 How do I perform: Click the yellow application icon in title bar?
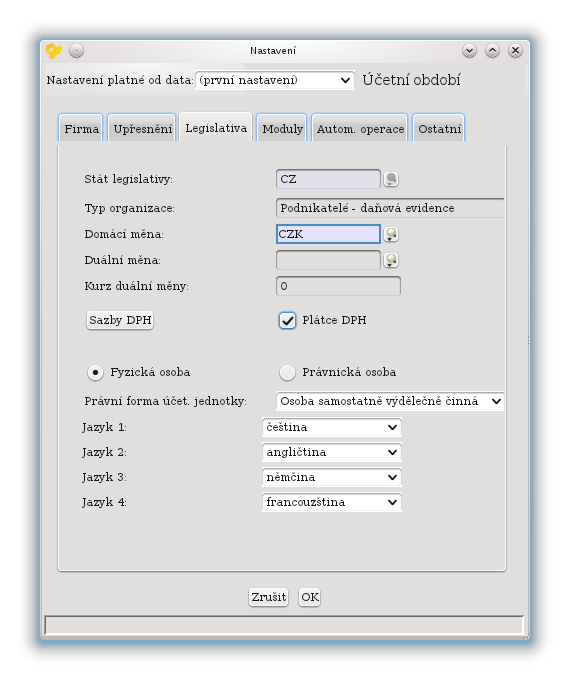click(x=54, y=51)
